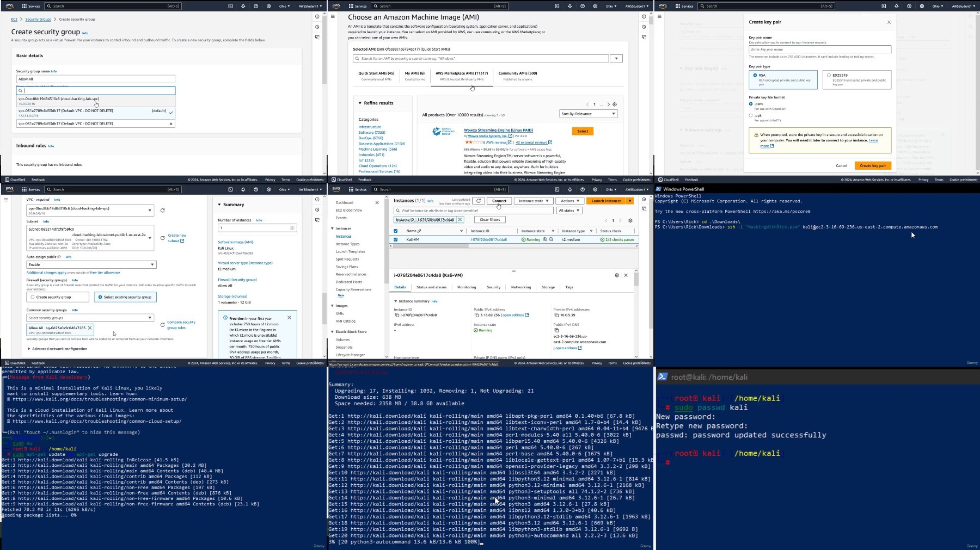Open AMI results preferences gear

[x=615, y=104]
